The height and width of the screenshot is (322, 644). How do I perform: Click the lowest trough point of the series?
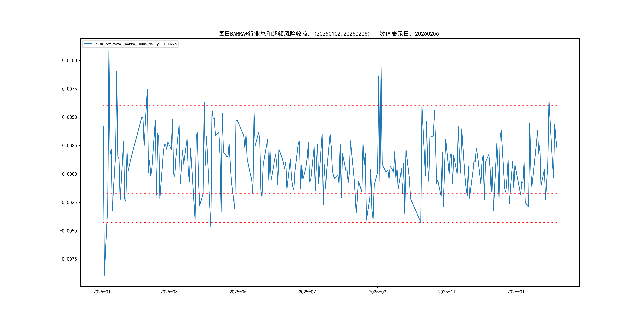[104, 275]
